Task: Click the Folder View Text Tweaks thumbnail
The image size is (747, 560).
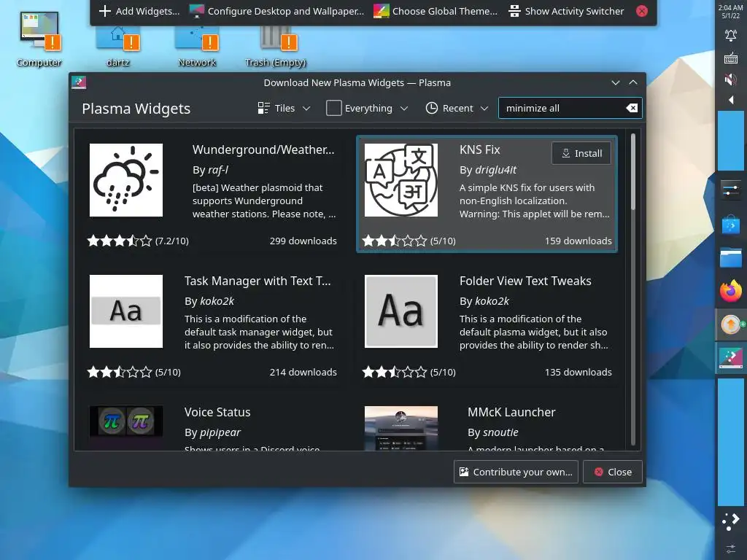Action: (x=401, y=311)
